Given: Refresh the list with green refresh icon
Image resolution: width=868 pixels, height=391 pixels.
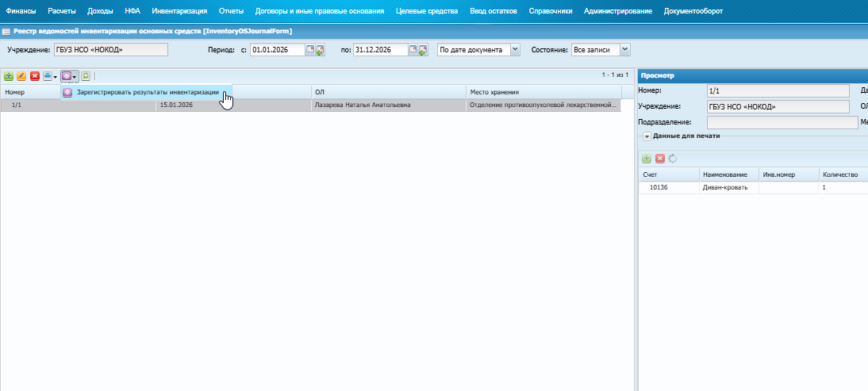Looking at the screenshot, I should point(85,76).
